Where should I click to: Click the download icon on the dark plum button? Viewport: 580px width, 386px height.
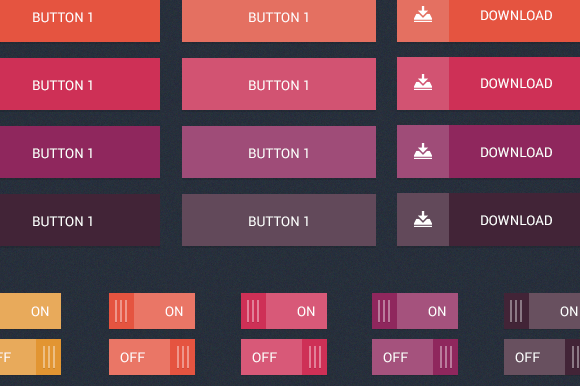click(x=423, y=219)
